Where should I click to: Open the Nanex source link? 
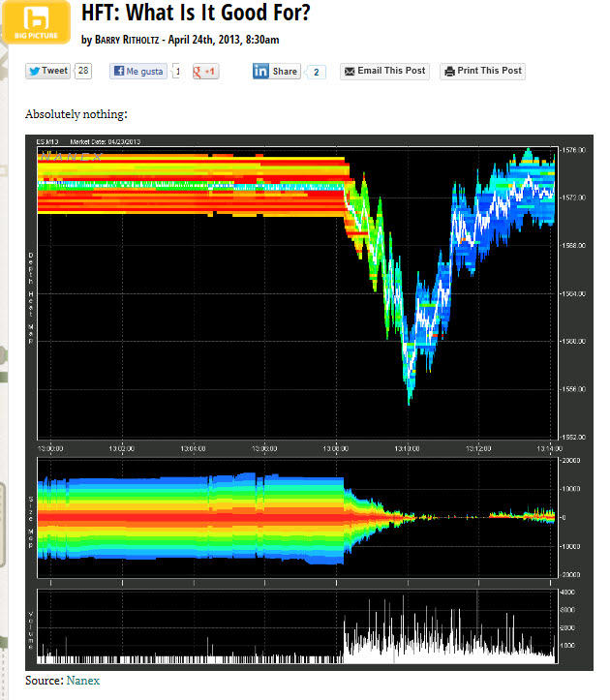pos(81,681)
